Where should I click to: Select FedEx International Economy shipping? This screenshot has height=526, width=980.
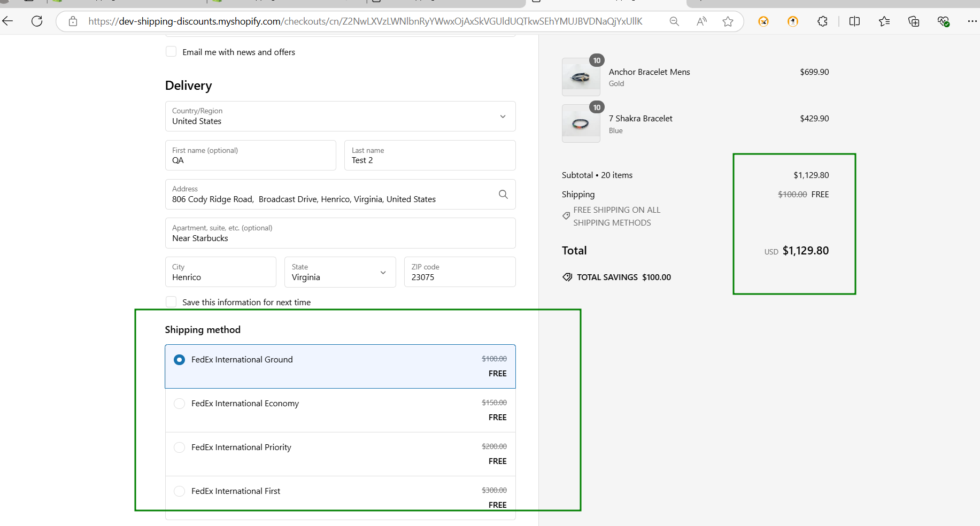point(180,404)
